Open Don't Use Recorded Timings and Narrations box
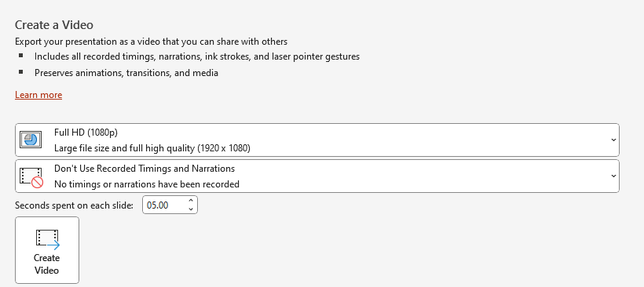 click(x=317, y=176)
